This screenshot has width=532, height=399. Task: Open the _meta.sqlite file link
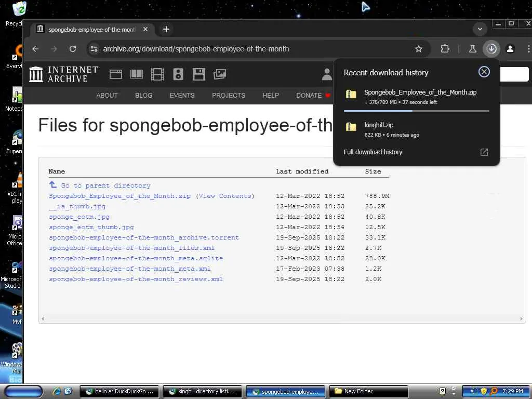click(136, 258)
